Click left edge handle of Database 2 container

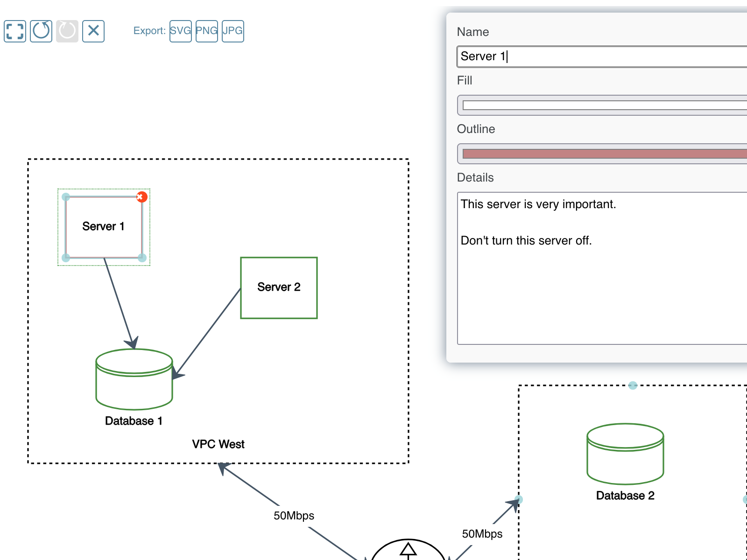pyautogui.click(x=519, y=500)
